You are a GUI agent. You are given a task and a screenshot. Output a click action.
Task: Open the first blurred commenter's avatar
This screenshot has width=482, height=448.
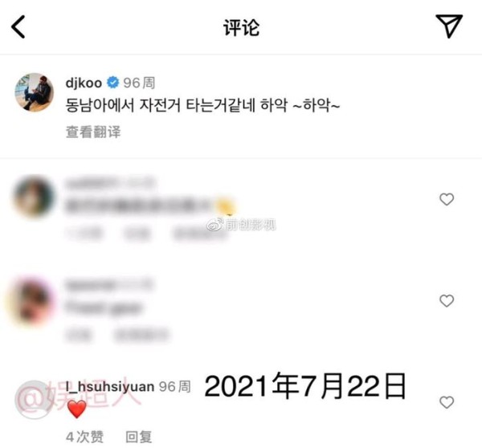click(x=34, y=196)
